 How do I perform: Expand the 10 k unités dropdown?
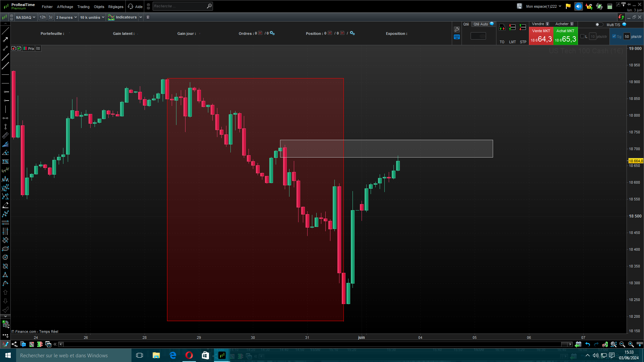(92, 17)
